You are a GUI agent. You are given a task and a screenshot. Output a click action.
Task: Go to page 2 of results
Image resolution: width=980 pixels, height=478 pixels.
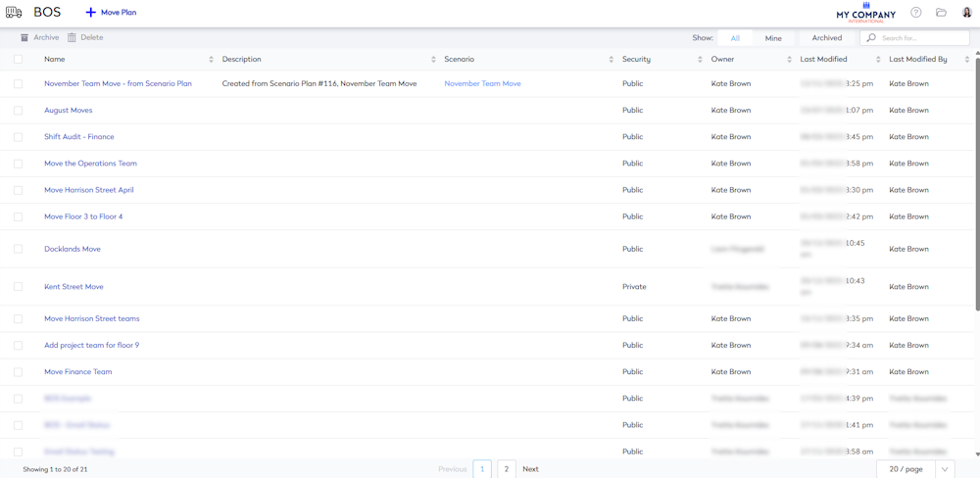coord(506,469)
